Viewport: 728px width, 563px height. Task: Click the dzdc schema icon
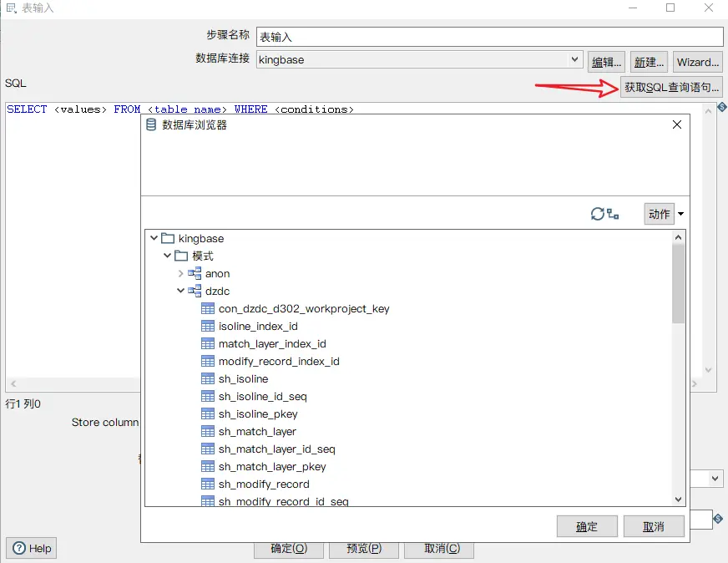pos(195,291)
